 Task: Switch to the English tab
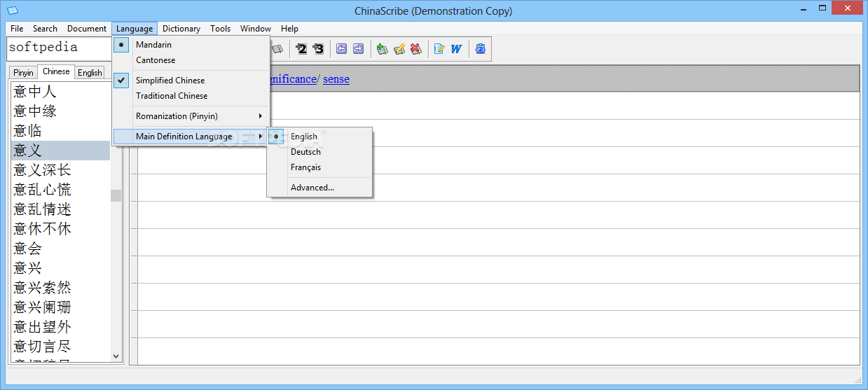click(90, 73)
